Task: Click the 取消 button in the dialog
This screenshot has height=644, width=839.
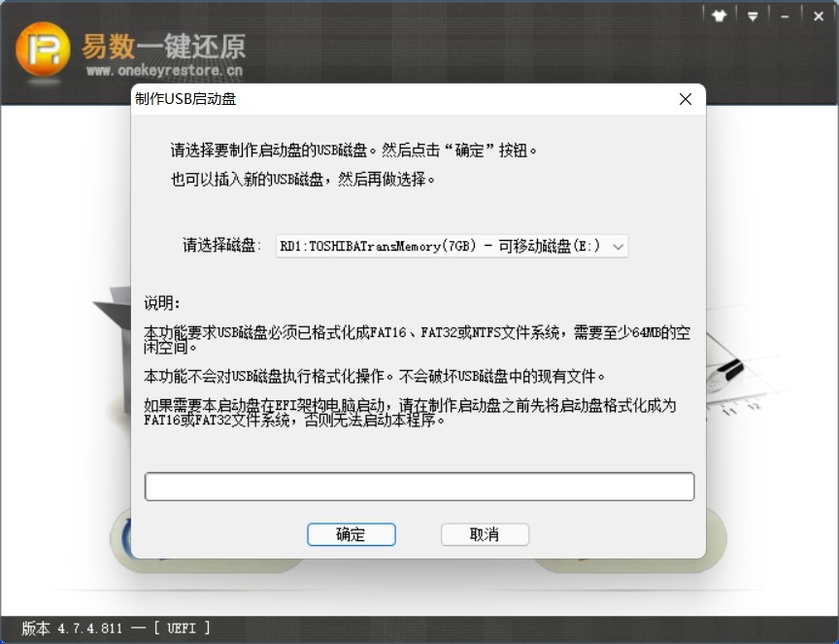Action: click(x=485, y=534)
